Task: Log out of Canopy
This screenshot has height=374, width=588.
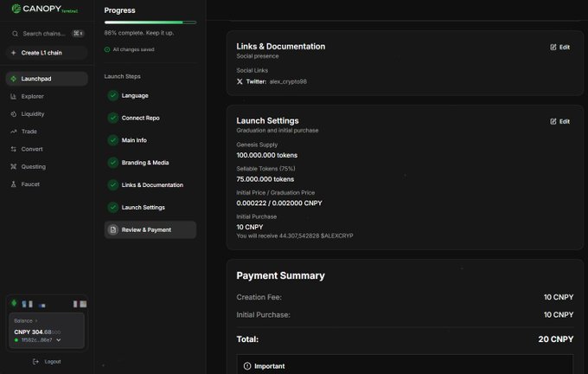Action: pyautogui.click(x=47, y=362)
